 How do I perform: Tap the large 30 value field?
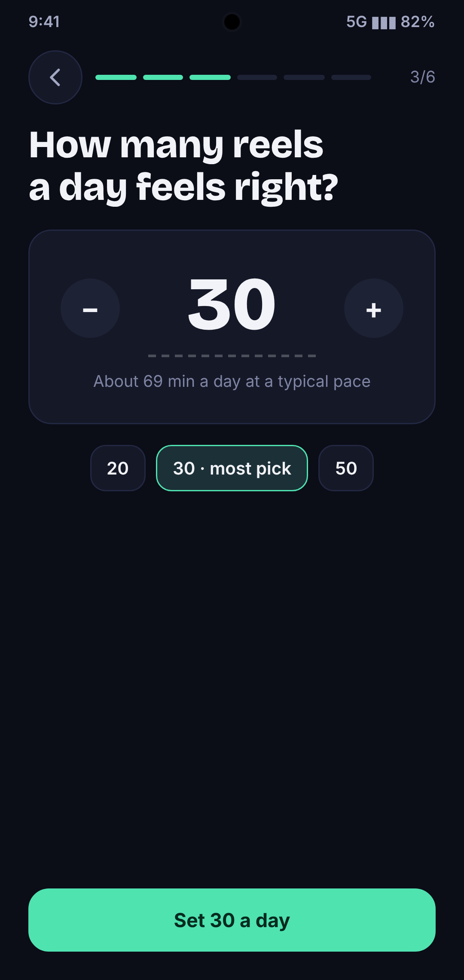click(232, 304)
